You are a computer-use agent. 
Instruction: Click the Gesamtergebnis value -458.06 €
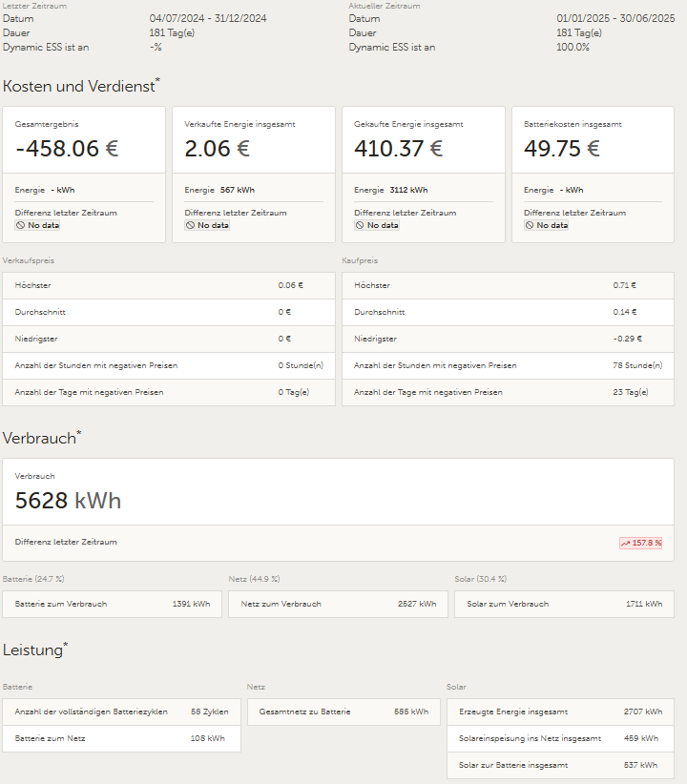[67, 149]
